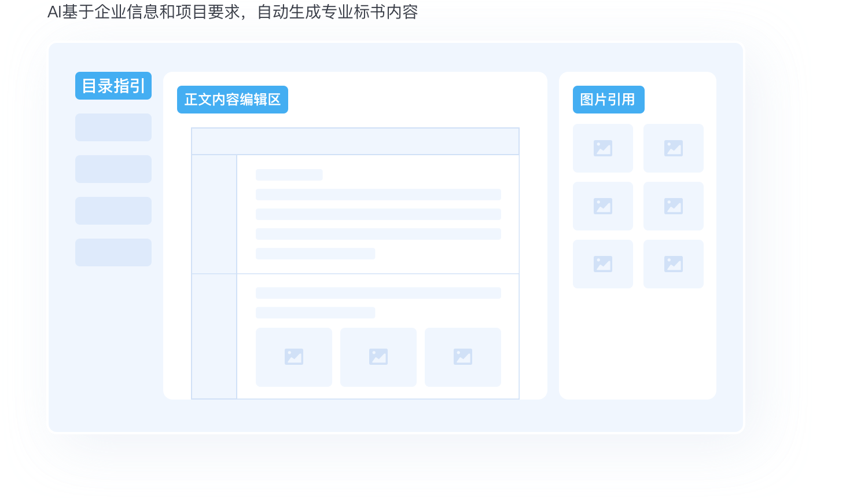Click first text line in lower document section
Screen dimensions: 868x498
click(378, 293)
